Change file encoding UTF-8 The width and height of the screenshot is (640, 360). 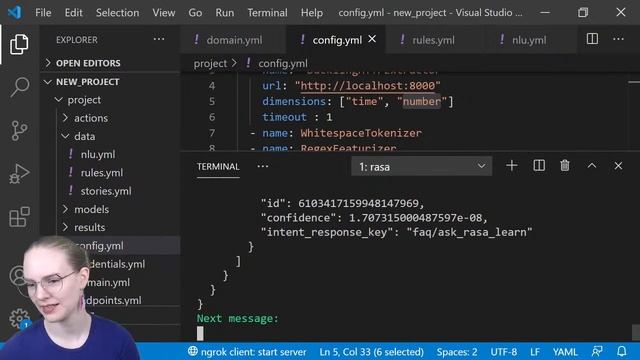click(503, 351)
